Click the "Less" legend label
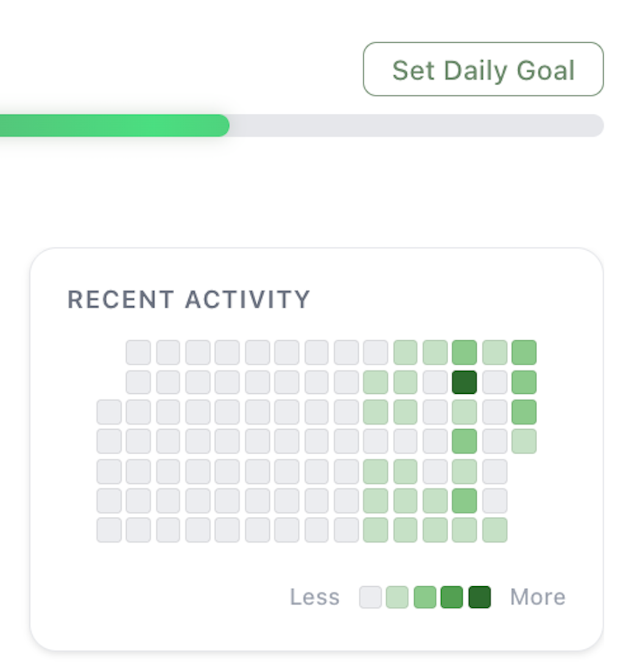 314,597
